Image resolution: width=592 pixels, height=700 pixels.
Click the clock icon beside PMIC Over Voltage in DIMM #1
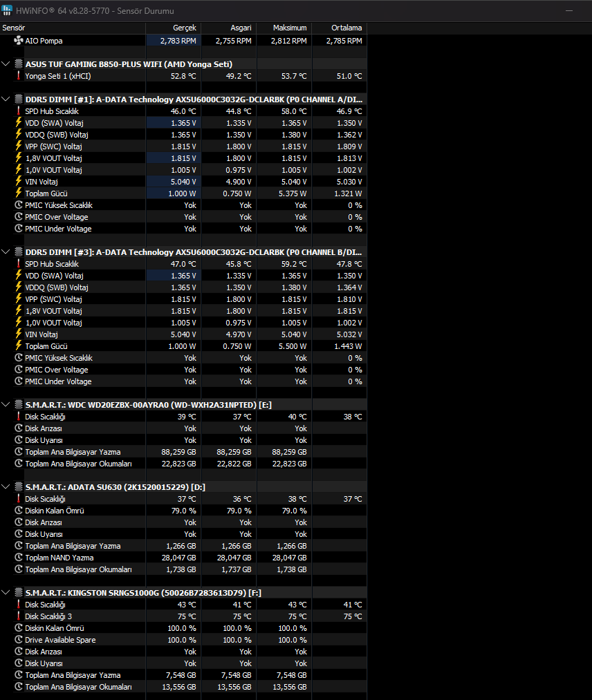(18, 216)
